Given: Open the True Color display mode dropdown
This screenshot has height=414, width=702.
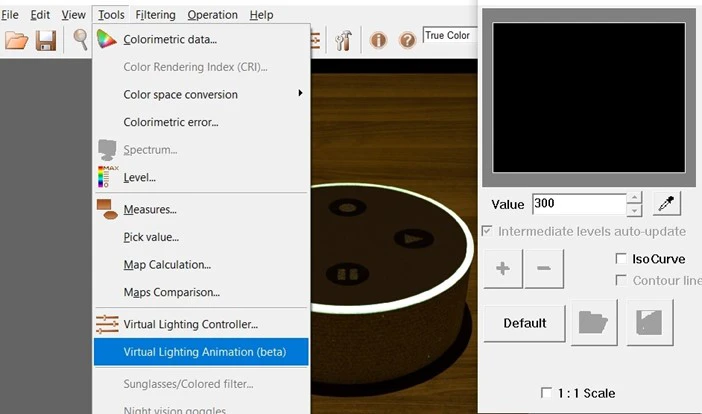Looking at the screenshot, I should tap(449, 35).
